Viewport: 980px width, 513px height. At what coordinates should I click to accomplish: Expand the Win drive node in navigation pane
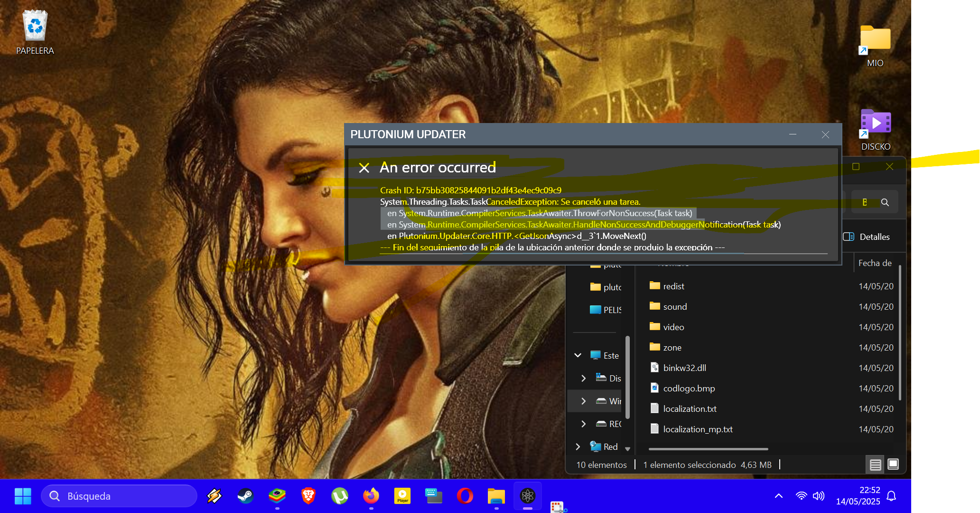584,401
